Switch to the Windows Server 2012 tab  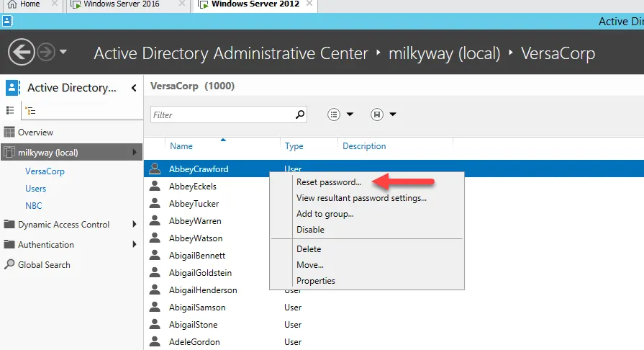tap(255, 4)
